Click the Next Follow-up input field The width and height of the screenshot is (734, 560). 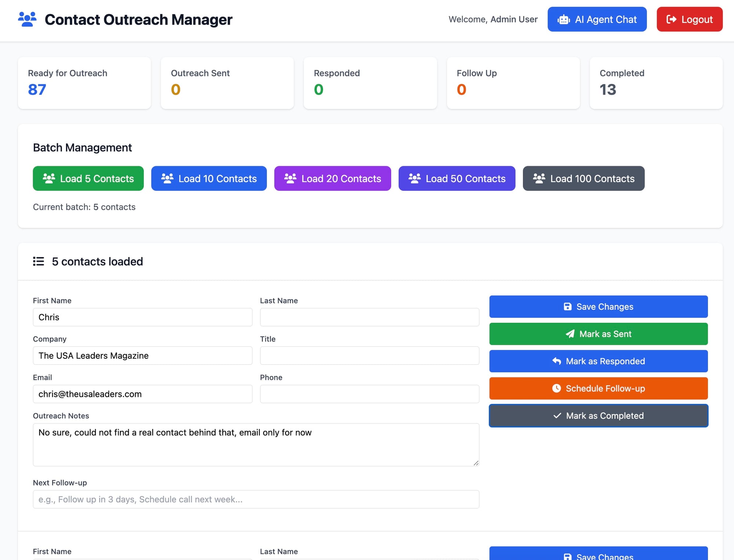click(256, 499)
